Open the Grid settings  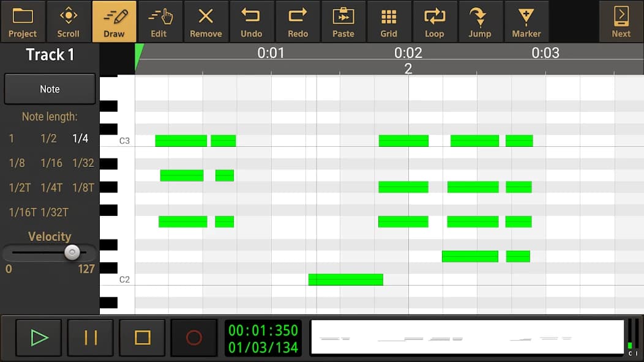(x=389, y=21)
